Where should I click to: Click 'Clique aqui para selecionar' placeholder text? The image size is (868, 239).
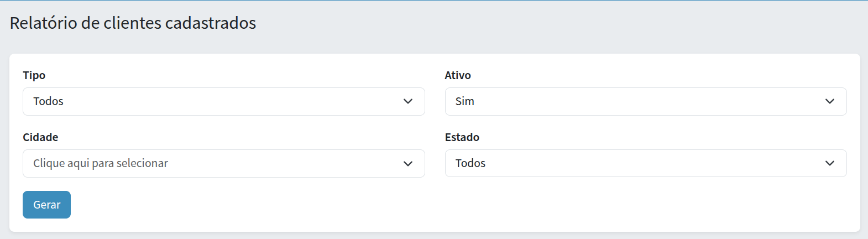(x=101, y=163)
